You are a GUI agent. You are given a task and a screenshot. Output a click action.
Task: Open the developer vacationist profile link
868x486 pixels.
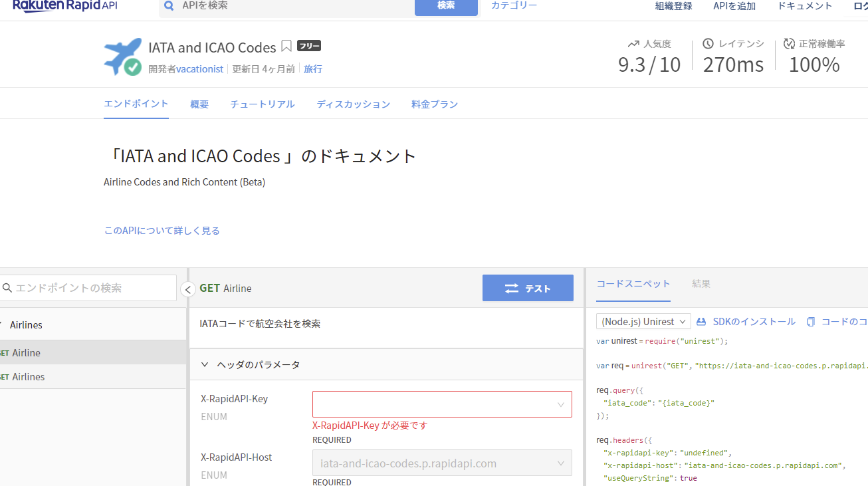pos(199,69)
